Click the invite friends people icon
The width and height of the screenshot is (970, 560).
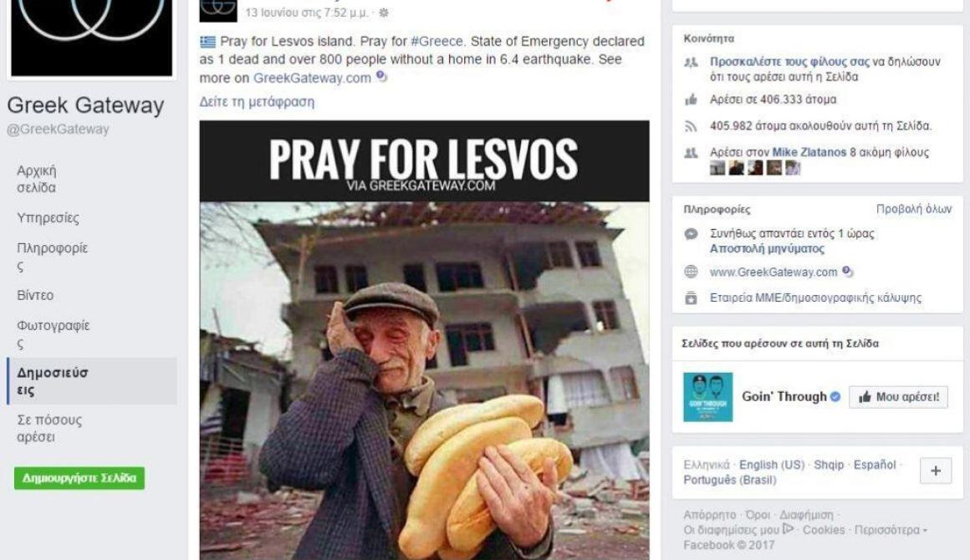691,62
